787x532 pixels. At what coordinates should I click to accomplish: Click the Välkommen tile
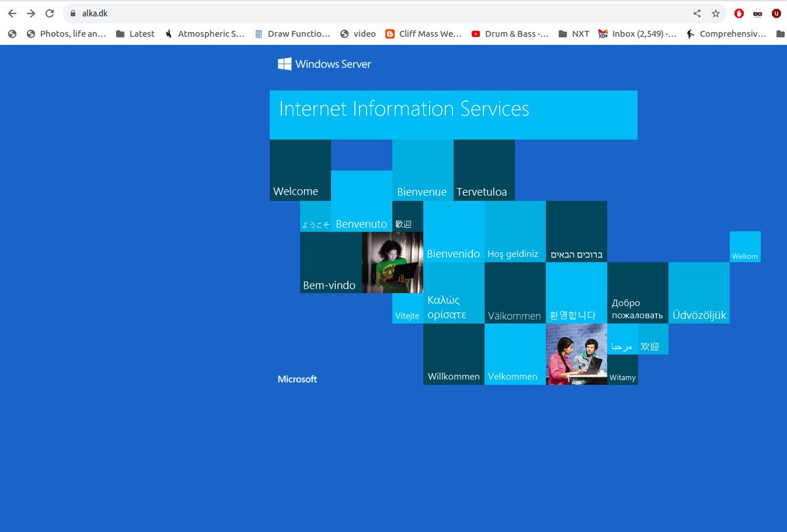point(515,293)
